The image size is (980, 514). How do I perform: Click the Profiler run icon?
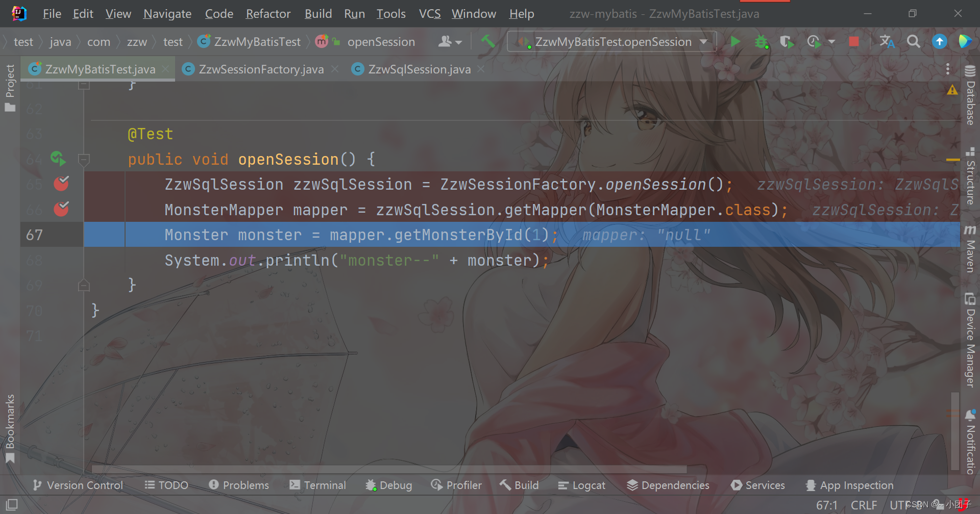coord(814,41)
